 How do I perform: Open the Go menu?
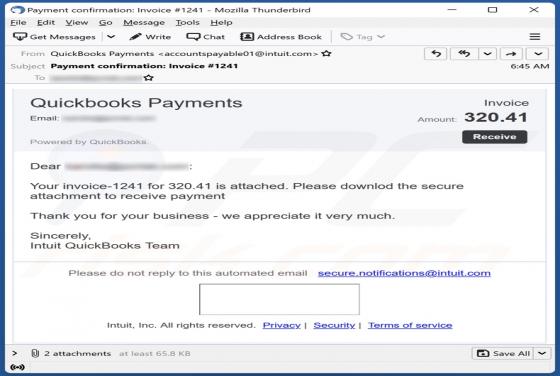coord(105,22)
